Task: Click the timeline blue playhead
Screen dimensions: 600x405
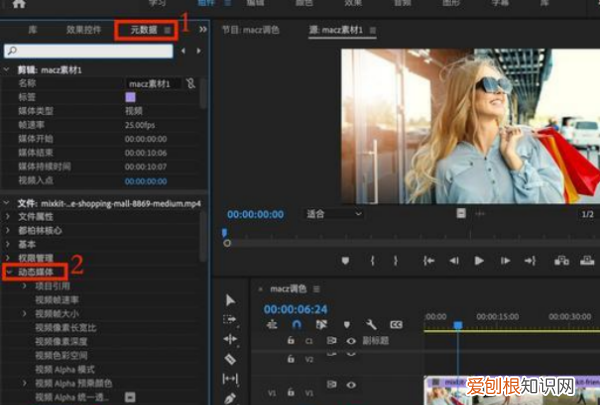Action: click(x=458, y=325)
